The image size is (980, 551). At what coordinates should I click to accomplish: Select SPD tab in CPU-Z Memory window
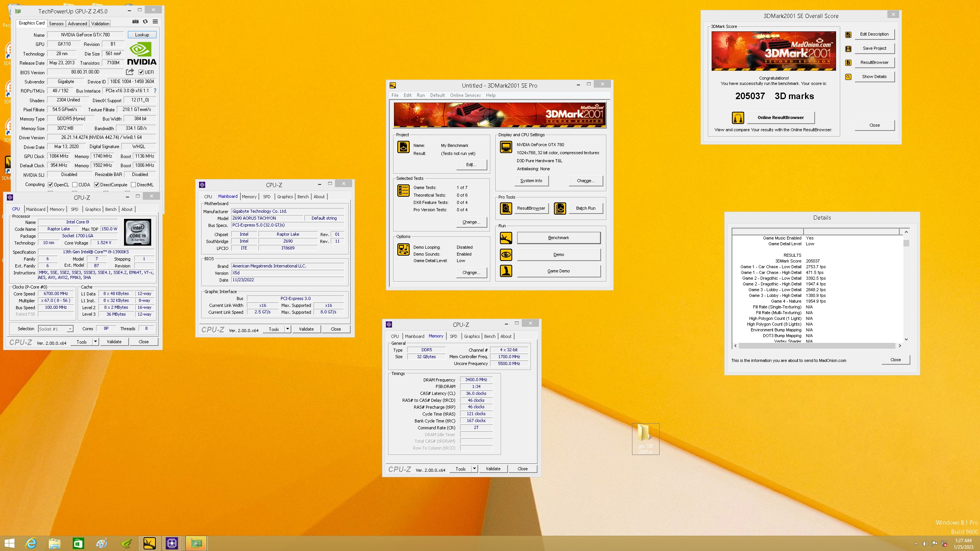pos(454,336)
